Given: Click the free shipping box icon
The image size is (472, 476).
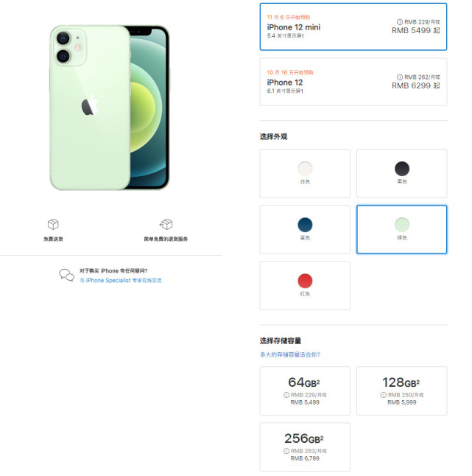Looking at the screenshot, I should click(53, 224).
